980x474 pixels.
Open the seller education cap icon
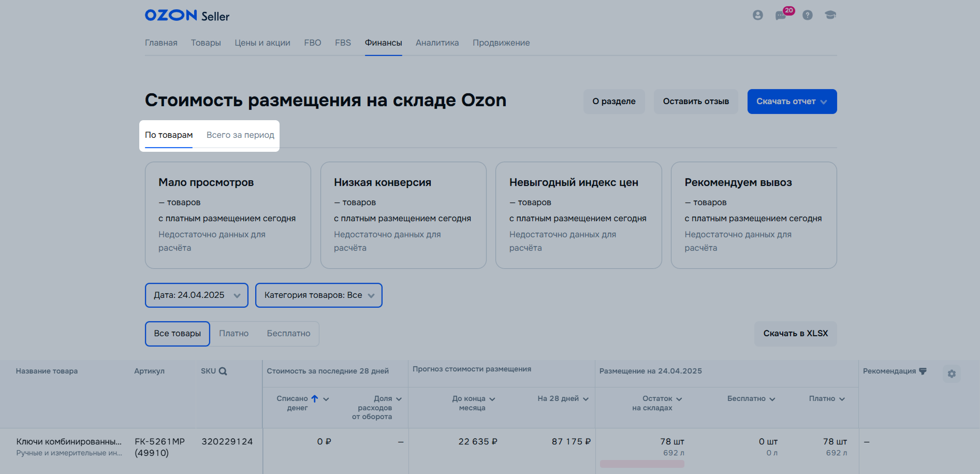tap(830, 15)
